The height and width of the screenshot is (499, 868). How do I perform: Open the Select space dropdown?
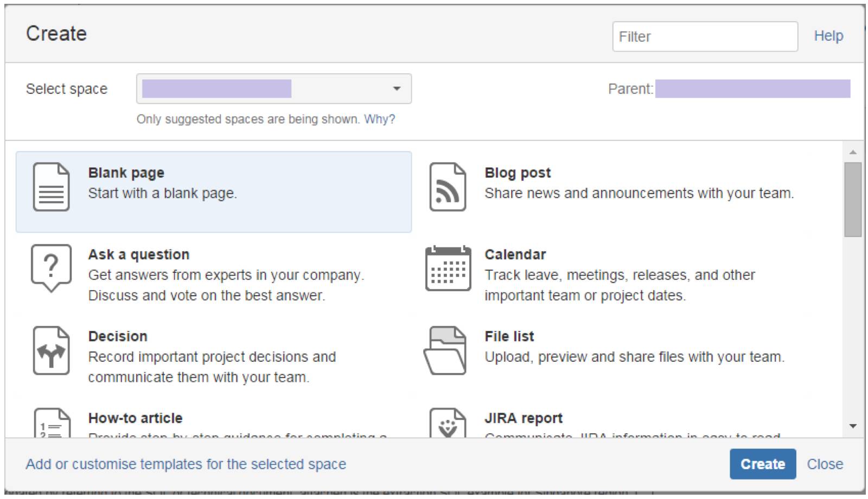click(x=273, y=89)
